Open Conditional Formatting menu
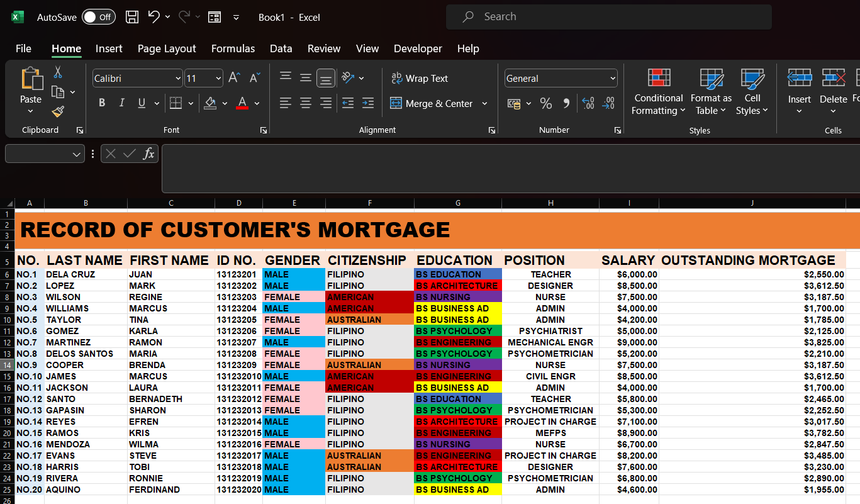This screenshot has width=860, height=504. pos(658,92)
